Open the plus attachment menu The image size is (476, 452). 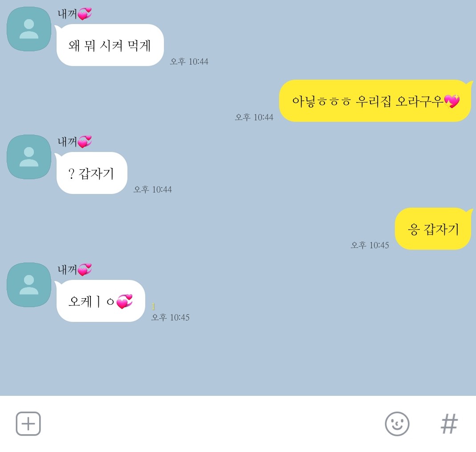point(28,423)
